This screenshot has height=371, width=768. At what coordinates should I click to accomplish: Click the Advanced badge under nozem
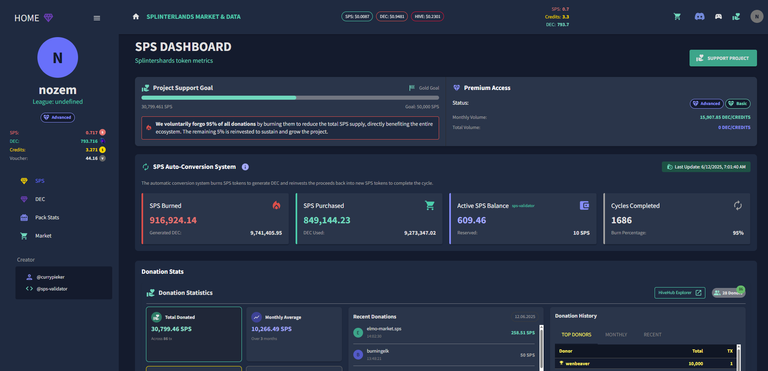[x=58, y=118]
